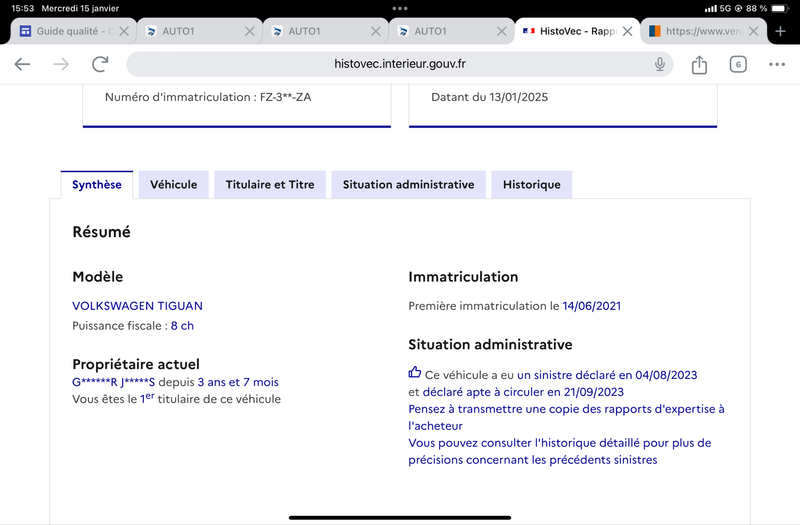
Task: Close the third AUTO1 tab
Action: point(502,31)
